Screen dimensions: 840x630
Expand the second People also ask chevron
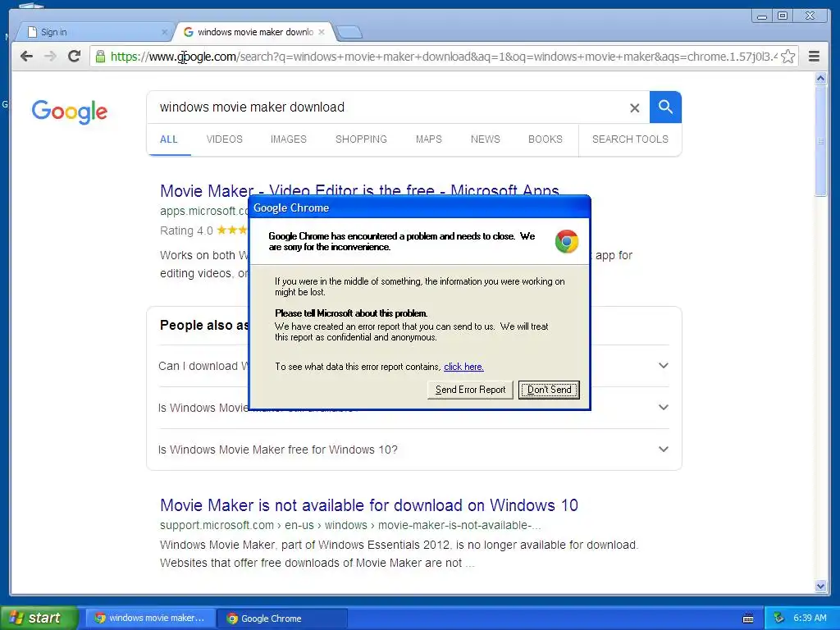(663, 407)
